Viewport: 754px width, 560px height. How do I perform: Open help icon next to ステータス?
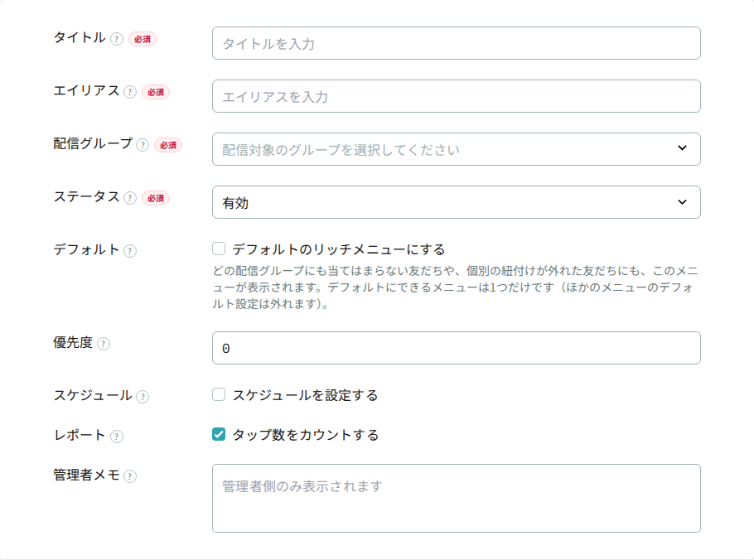click(130, 198)
